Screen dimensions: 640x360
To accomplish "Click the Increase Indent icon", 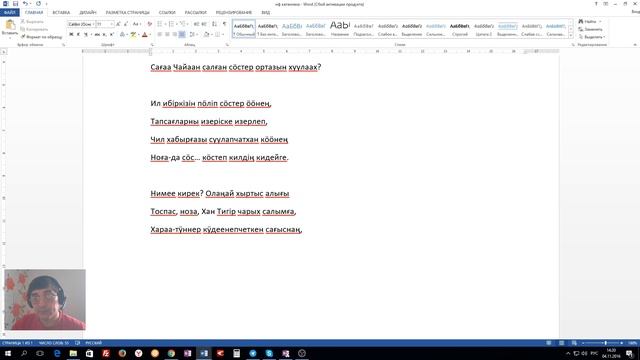I will click(204, 24).
